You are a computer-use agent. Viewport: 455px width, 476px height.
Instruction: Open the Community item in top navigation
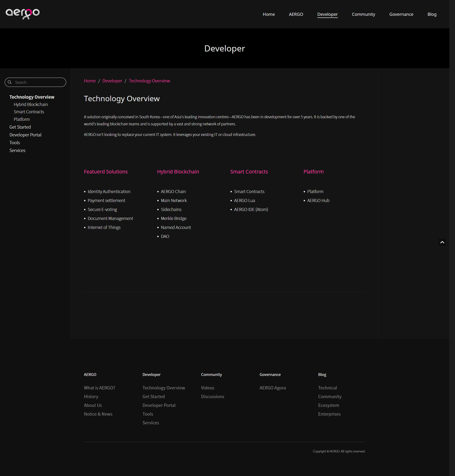point(363,14)
